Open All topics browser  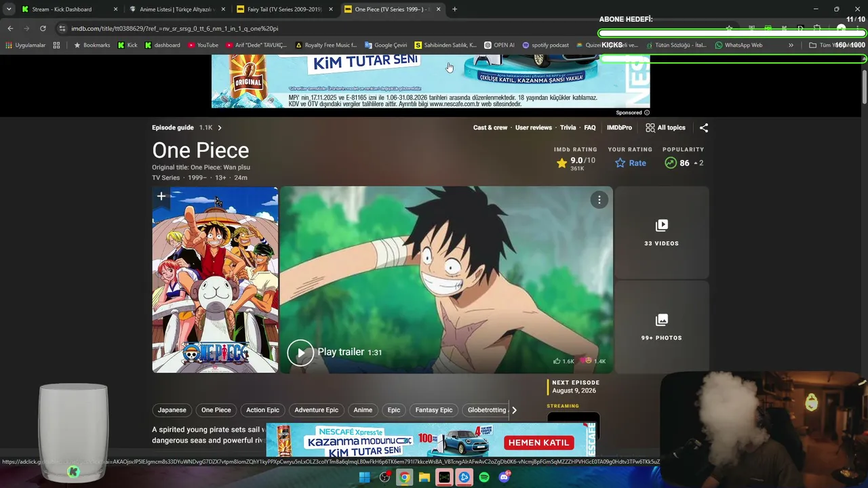[x=665, y=127]
